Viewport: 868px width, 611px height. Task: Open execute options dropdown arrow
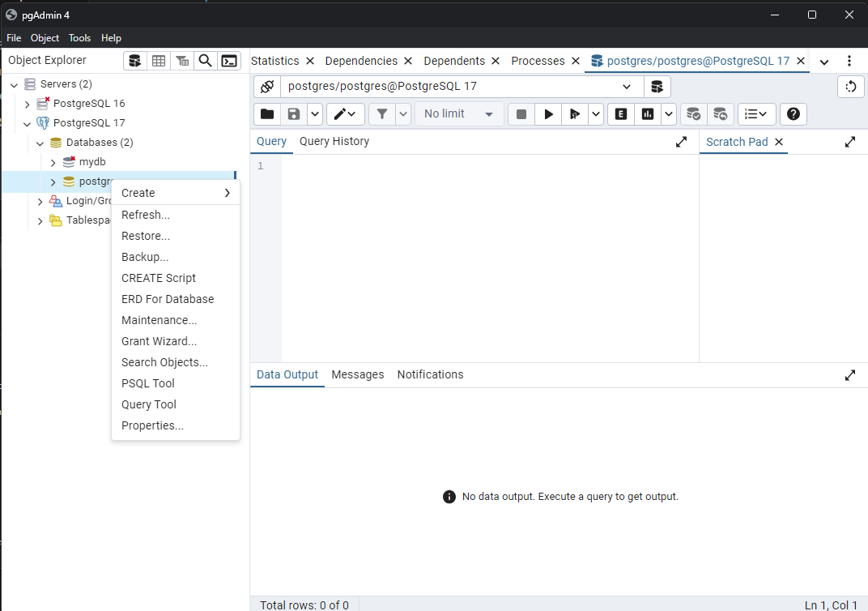(x=596, y=114)
